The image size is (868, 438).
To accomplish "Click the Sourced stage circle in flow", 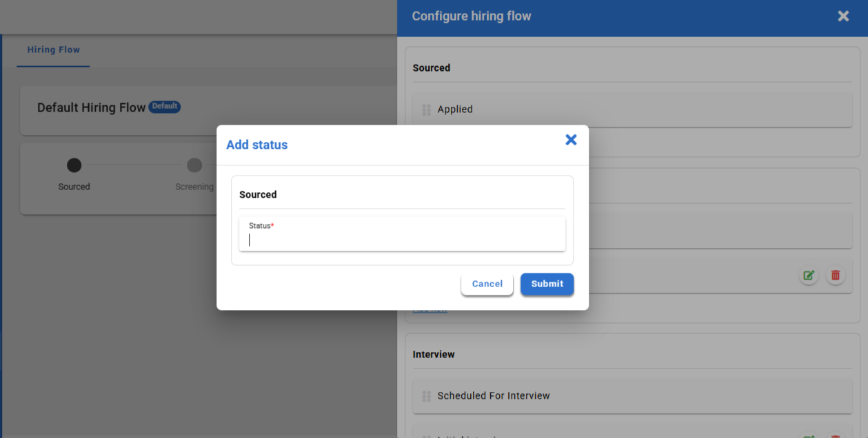I will [x=74, y=165].
